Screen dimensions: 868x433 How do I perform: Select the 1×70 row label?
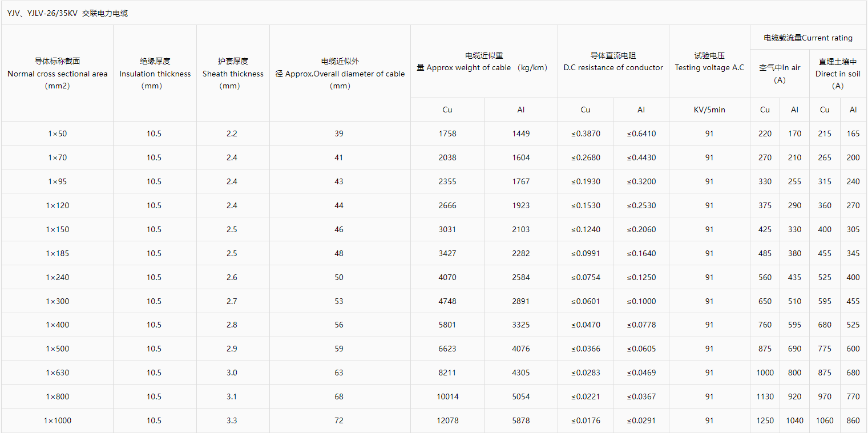tap(57, 157)
